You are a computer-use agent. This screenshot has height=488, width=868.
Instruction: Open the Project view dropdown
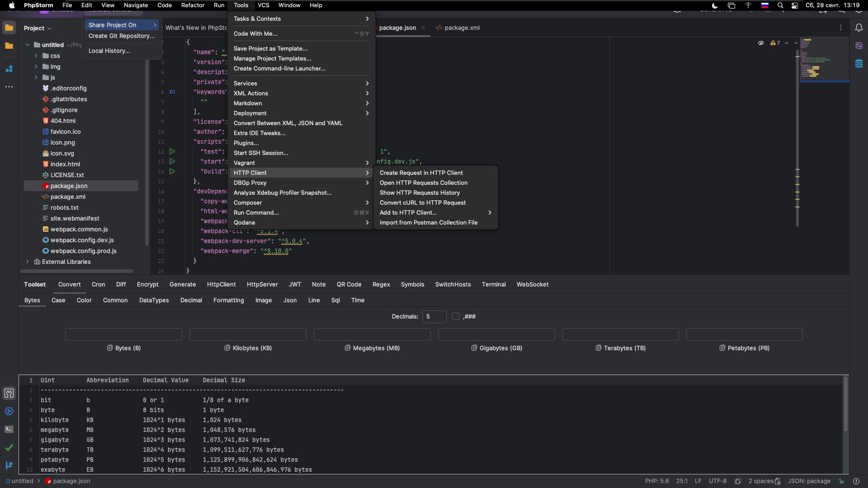38,28
